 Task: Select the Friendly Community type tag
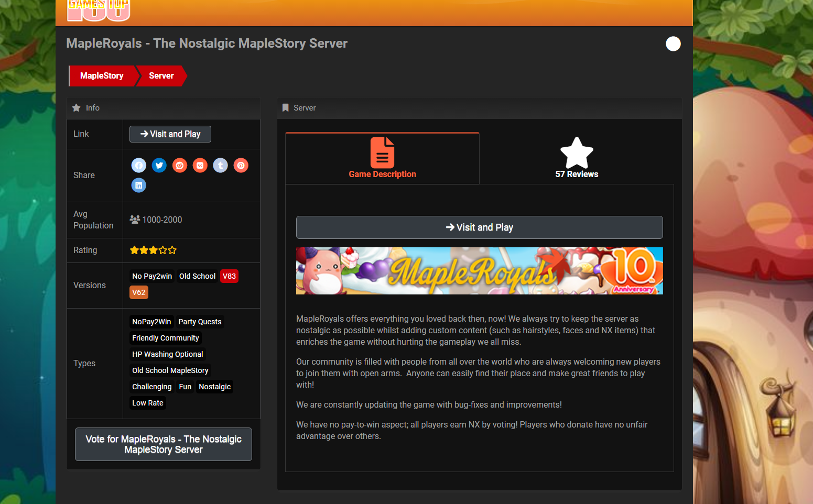pos(166,338)
